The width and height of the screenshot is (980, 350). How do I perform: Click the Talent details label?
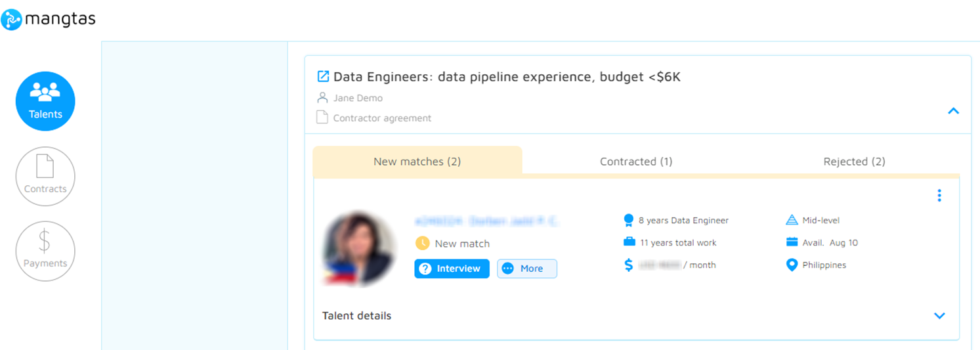(x=356, y=316)
